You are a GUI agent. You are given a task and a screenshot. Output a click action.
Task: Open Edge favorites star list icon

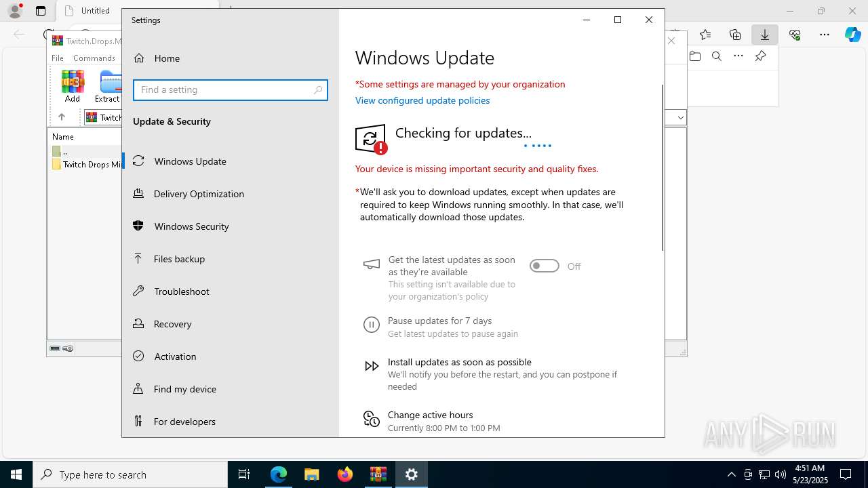pos(705,35)
